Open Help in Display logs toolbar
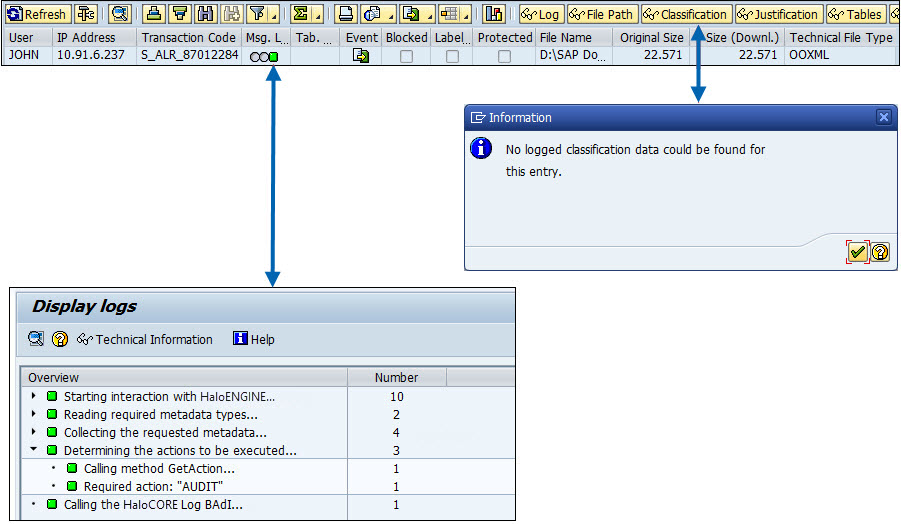This screenshot has height=524, width=901. 253,340
